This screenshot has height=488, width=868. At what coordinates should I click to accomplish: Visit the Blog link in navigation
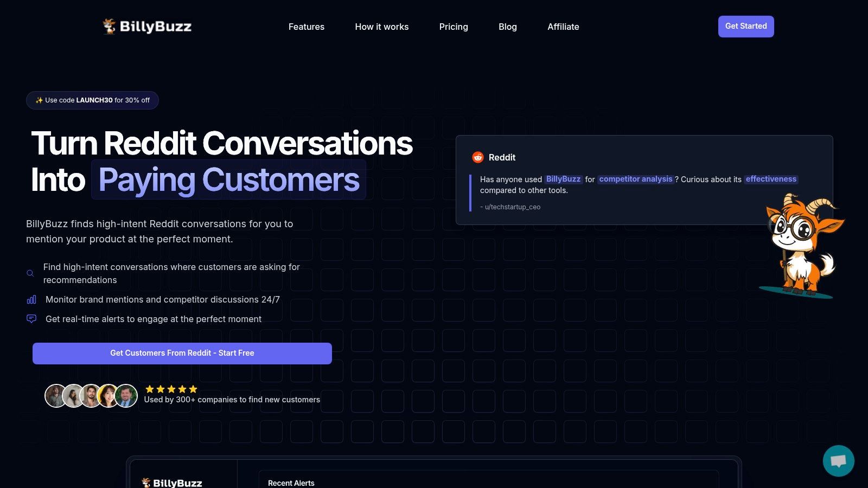508,27
